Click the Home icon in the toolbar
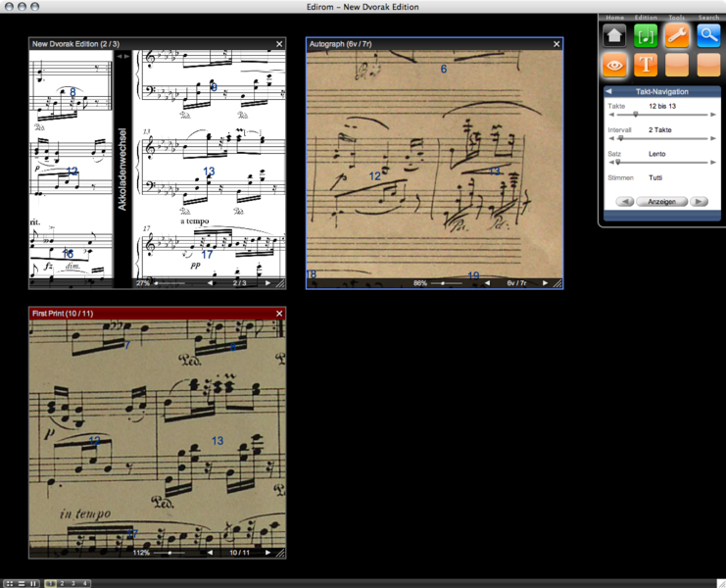726x588 pixels. pos(614,36)
